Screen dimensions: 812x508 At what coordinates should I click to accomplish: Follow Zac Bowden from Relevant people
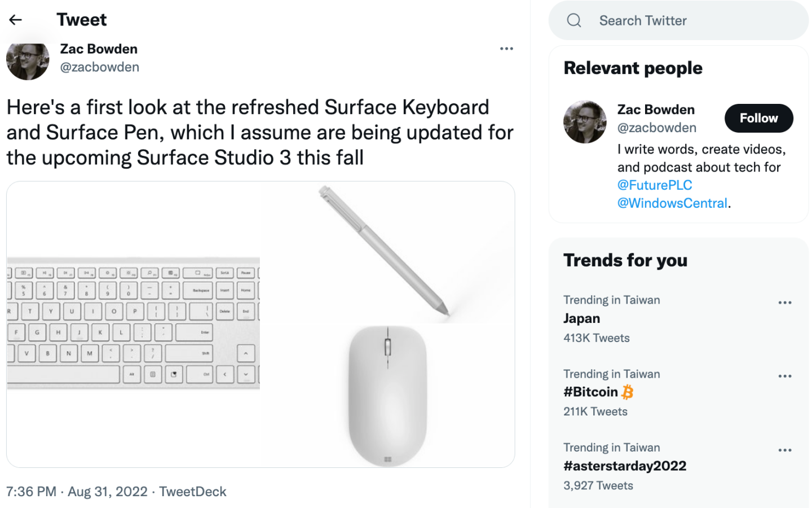(x=758, y=118)
